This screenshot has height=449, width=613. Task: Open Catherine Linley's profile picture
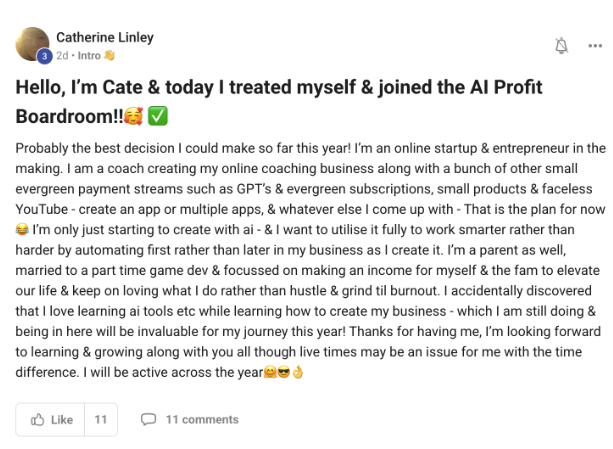[x=32, y=44]
